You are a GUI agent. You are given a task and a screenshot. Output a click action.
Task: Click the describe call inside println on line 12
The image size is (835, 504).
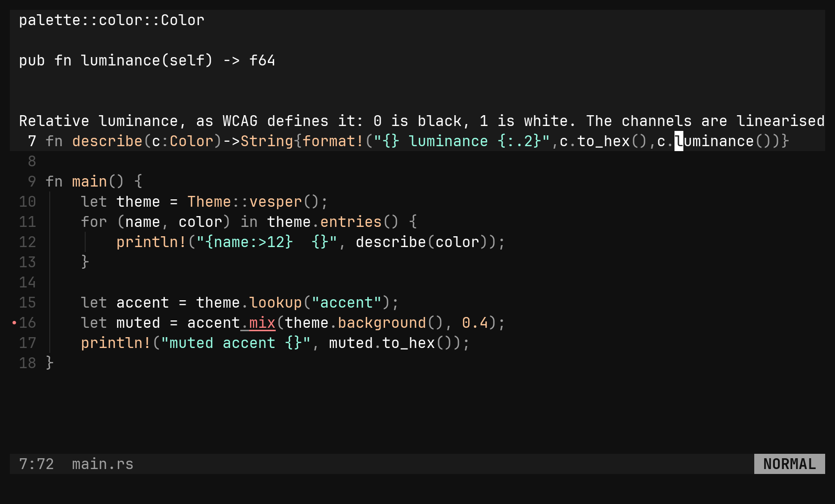tap(391, 242)
